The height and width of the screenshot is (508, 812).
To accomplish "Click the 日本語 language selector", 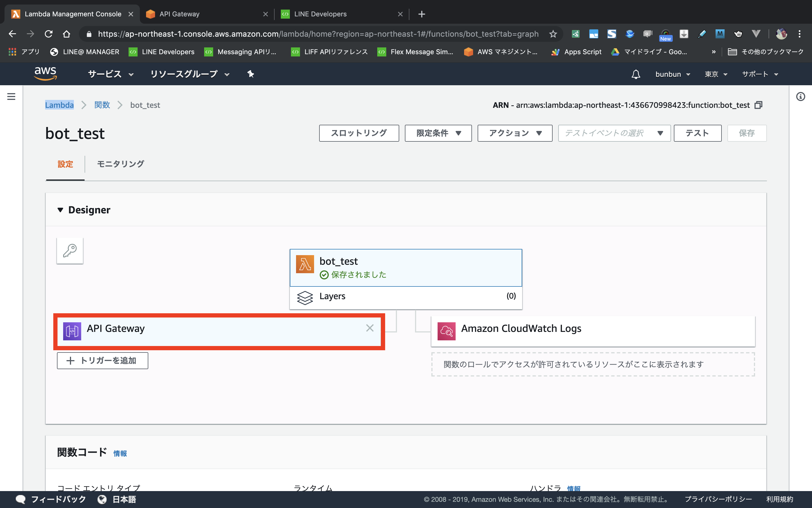I will (124, 499).
